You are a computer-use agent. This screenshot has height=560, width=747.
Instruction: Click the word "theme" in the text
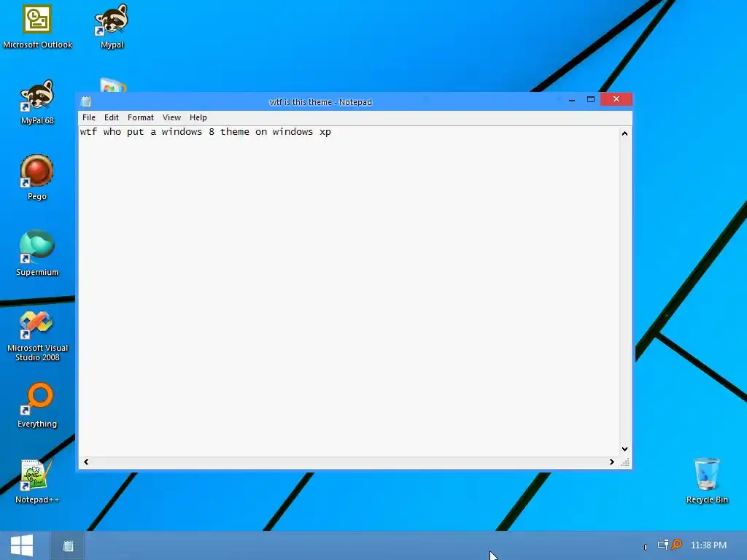pos(234,132)
